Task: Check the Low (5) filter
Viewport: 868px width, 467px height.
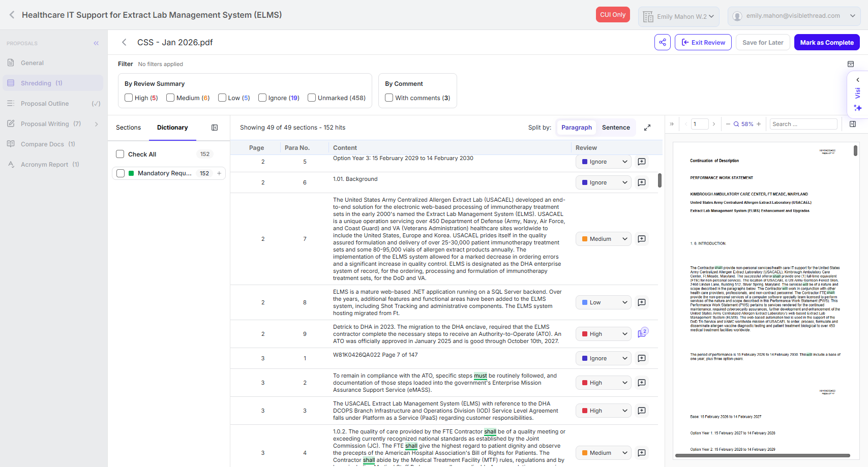Action: [x=222, y=98]
